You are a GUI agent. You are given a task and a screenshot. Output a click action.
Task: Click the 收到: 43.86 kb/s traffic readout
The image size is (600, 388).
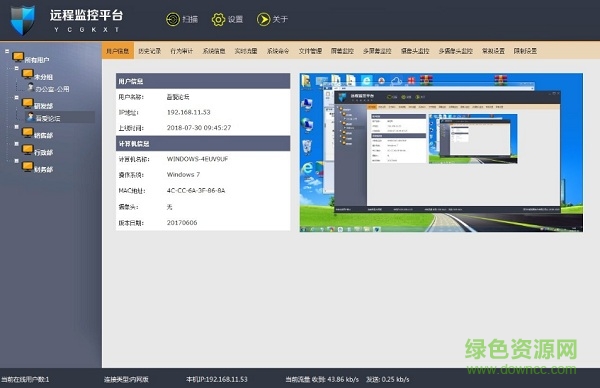coord(336,380)
